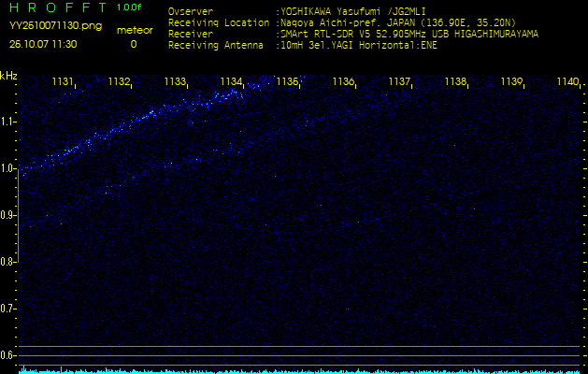Click the receiver text with 52.905MHz USB
588x374 pixels.
[x=409, y=35]
